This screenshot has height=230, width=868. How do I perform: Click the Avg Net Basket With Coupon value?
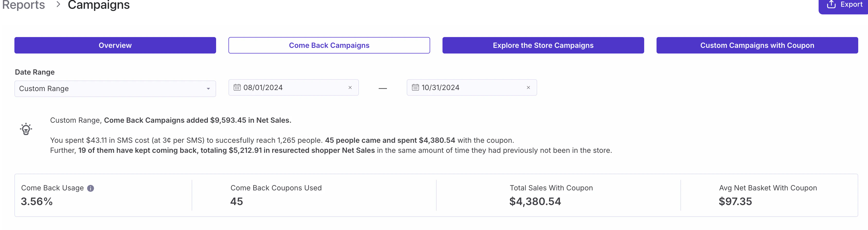pyautogui.click(x=735, y=201)
